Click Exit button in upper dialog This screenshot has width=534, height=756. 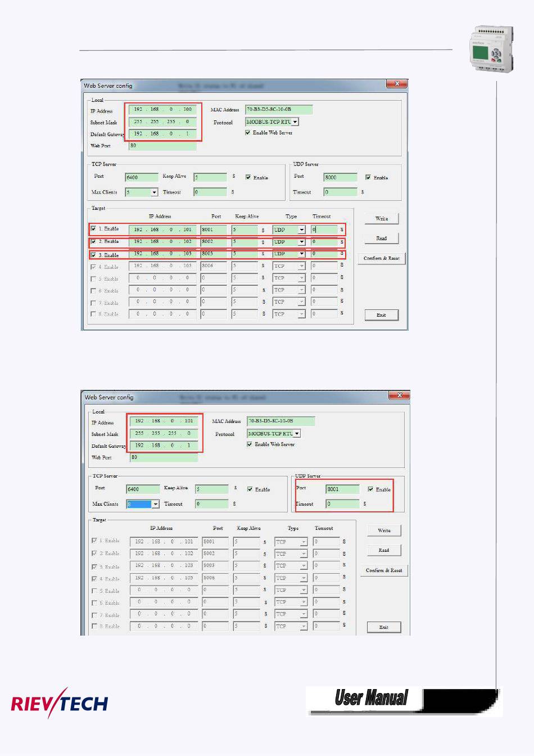(382, 315)
